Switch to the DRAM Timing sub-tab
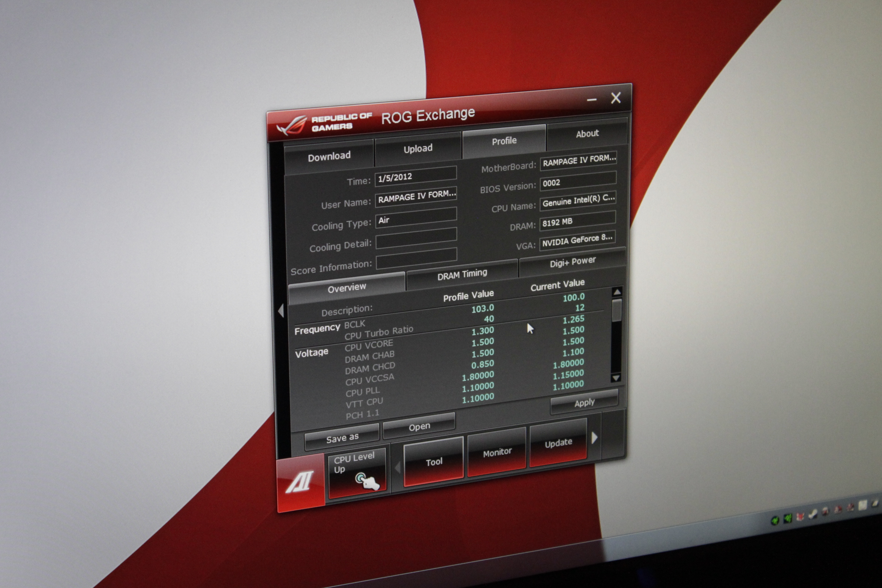Viewport: 882px width, 588px height. 462,274
